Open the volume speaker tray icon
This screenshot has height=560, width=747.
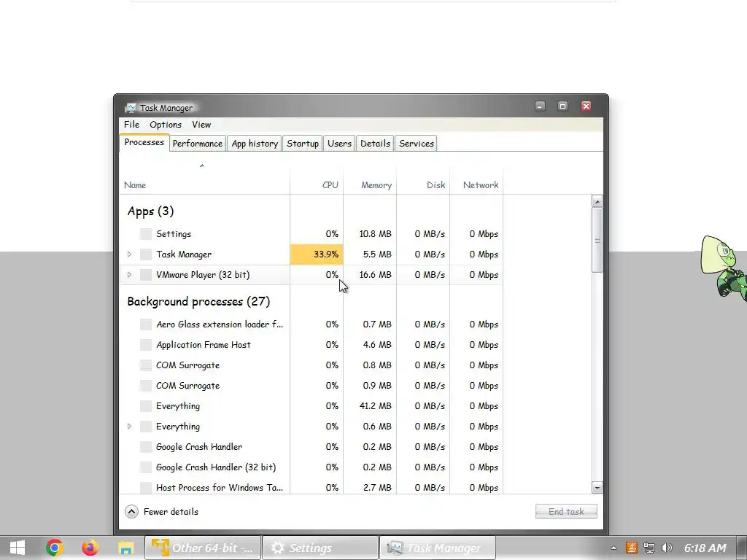667,548
